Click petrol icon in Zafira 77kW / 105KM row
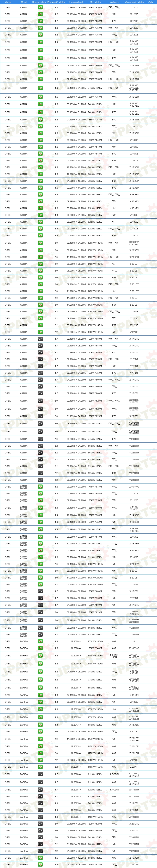 click(x=40, y=680)
